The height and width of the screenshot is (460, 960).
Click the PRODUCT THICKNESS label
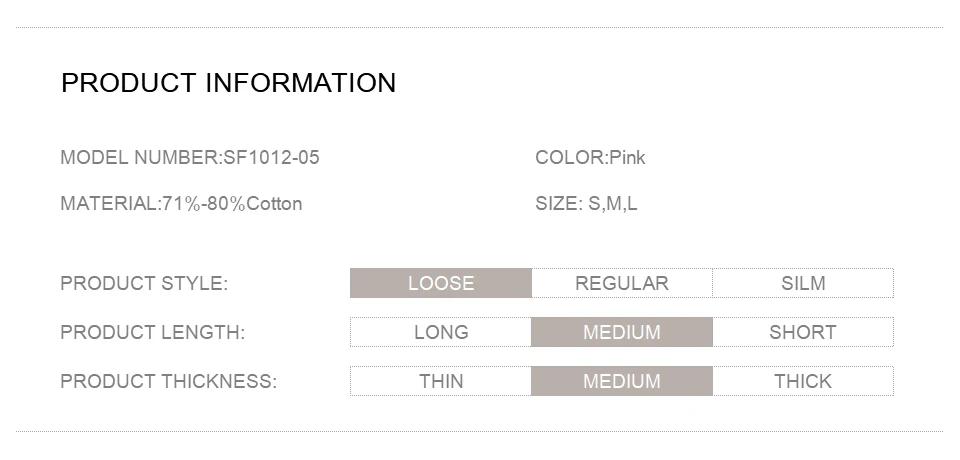tap(168, 382)
